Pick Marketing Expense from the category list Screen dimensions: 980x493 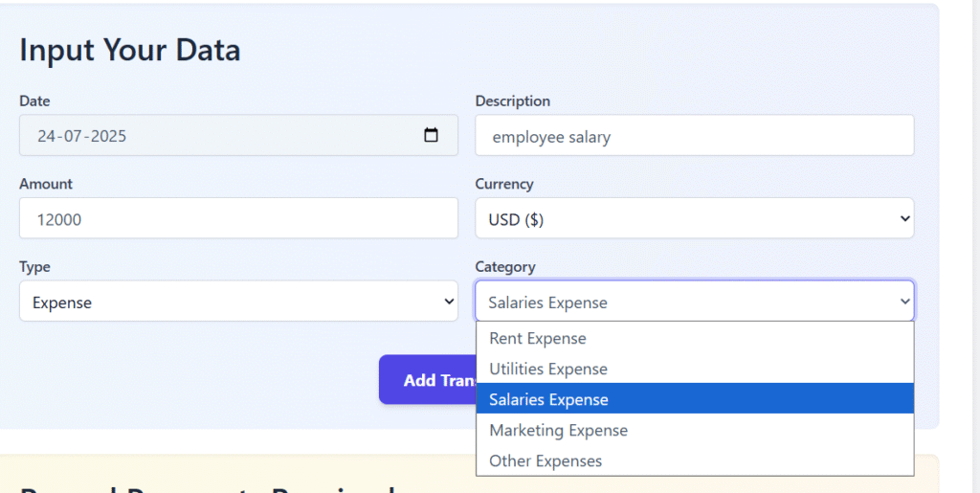[695, 430]
